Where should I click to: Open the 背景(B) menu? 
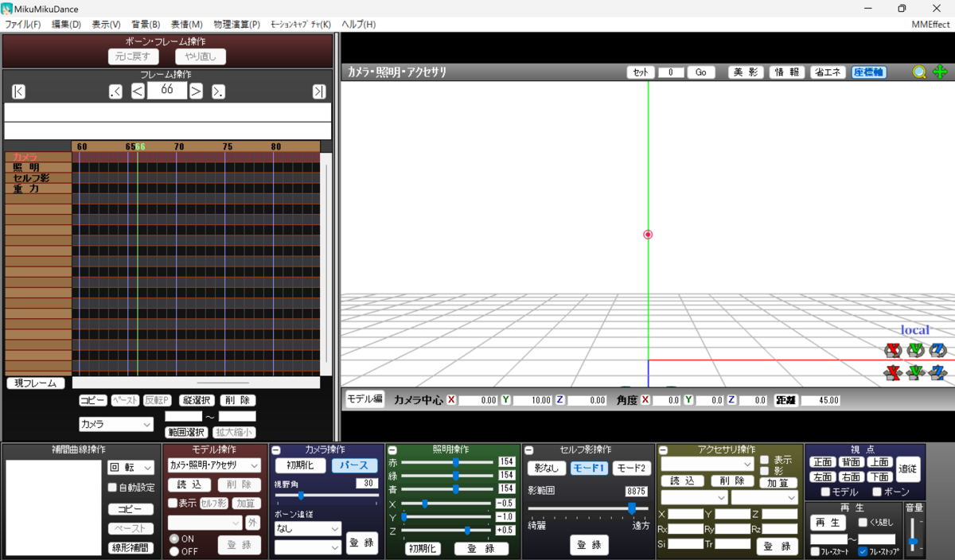(146, 25)
